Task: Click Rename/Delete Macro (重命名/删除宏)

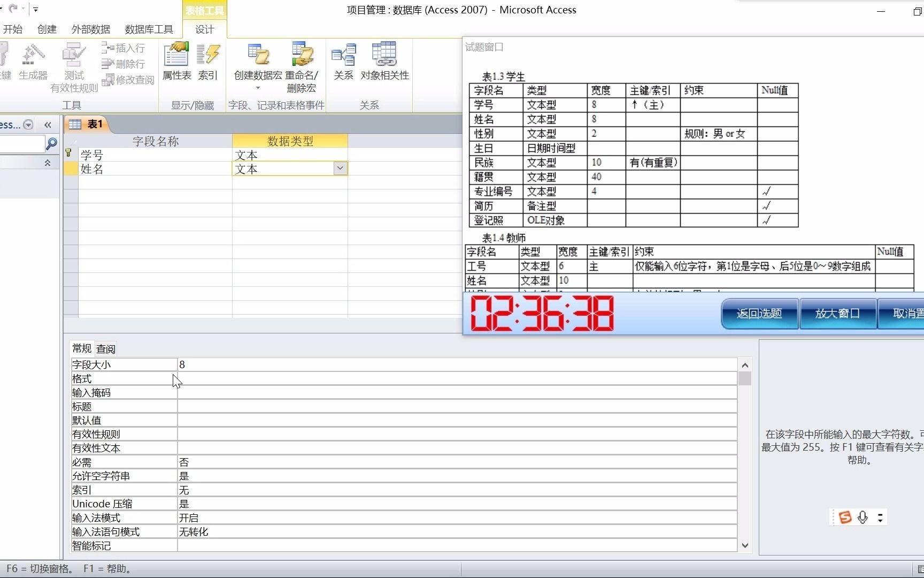Action: coord(302,67)
